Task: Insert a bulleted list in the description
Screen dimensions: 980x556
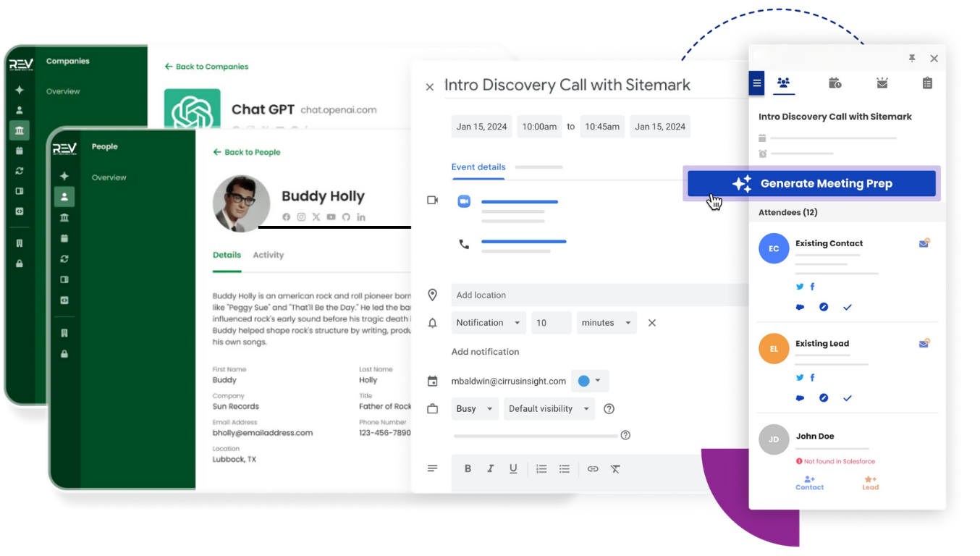Action: (x=565, y=469)
